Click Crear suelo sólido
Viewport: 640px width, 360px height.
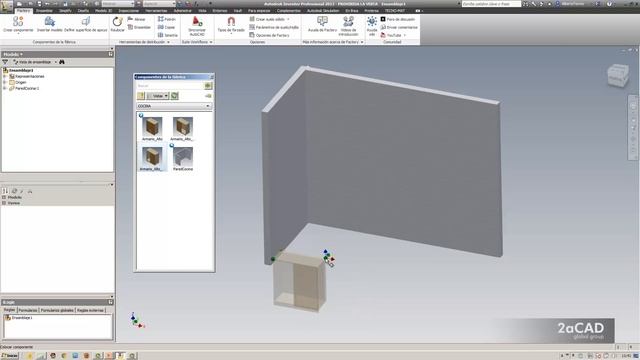(269, 19)
